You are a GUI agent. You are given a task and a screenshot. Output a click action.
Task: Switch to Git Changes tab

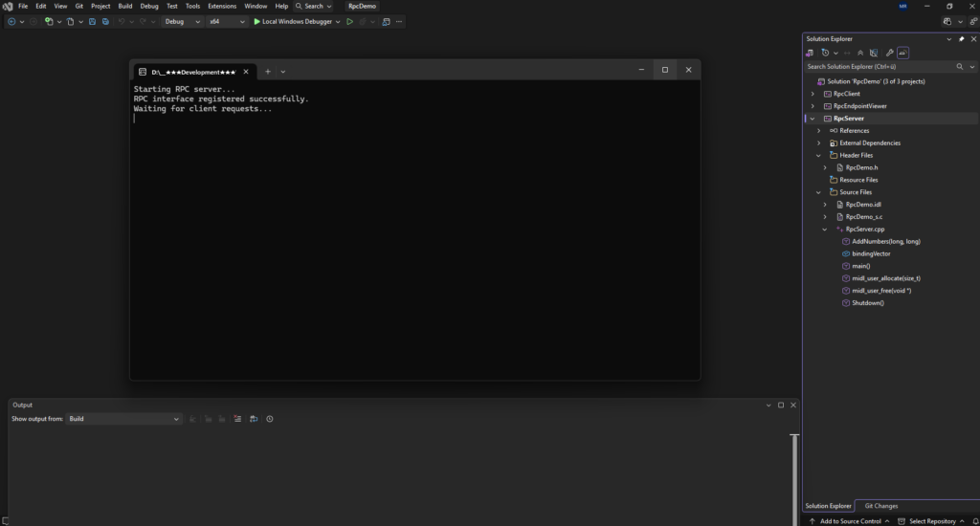tap(880, 506)
